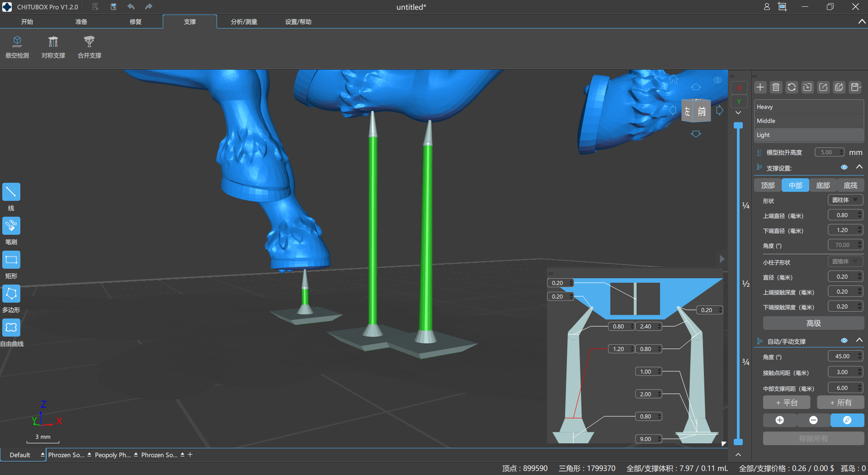Viewport: 868px width, 475px height.
Task: Export the current support profile
Action: (823, 87)
